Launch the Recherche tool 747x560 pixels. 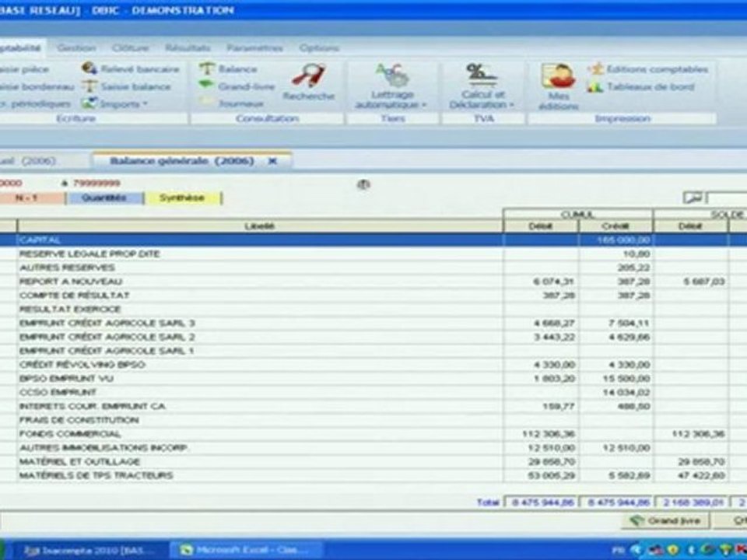pos(309,82)
